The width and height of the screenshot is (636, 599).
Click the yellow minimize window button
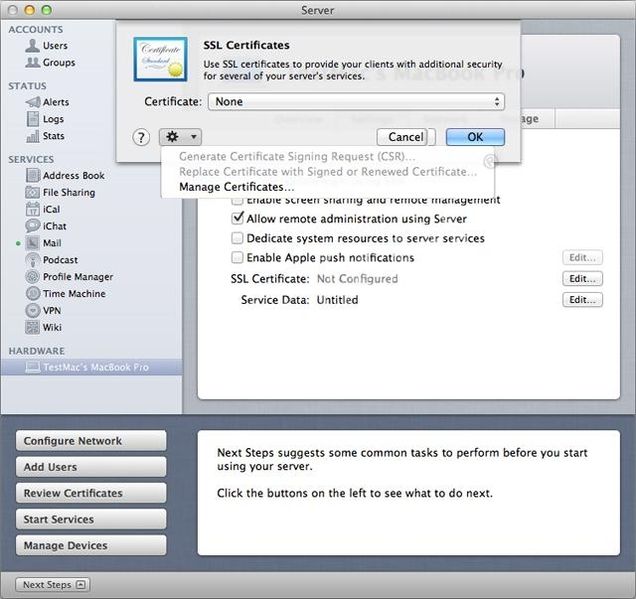(30, 10)
